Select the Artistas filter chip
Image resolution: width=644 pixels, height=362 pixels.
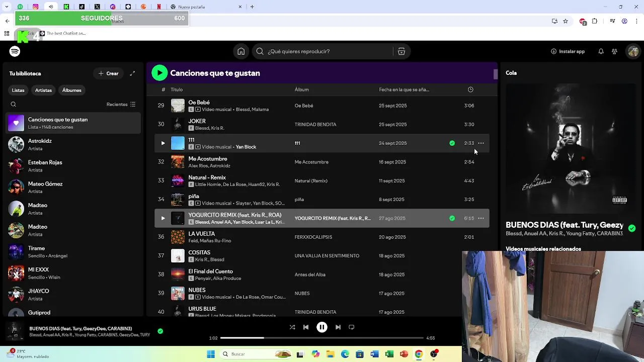coord(43,90)
